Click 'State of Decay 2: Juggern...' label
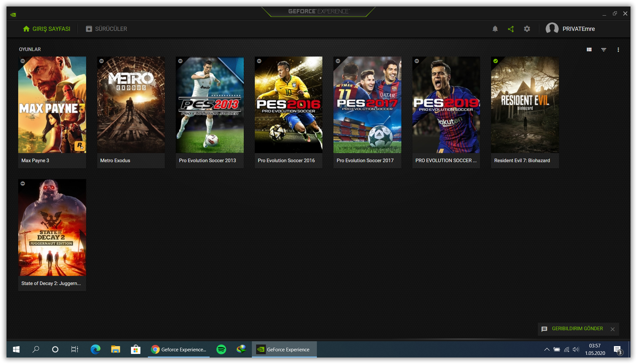Screen dimensions: 637x364 tap(51, 283)
